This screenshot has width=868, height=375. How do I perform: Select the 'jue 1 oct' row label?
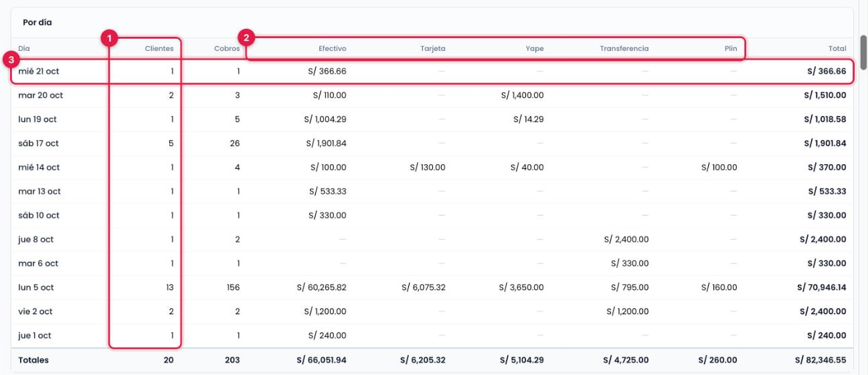click(x=35, y=336)
